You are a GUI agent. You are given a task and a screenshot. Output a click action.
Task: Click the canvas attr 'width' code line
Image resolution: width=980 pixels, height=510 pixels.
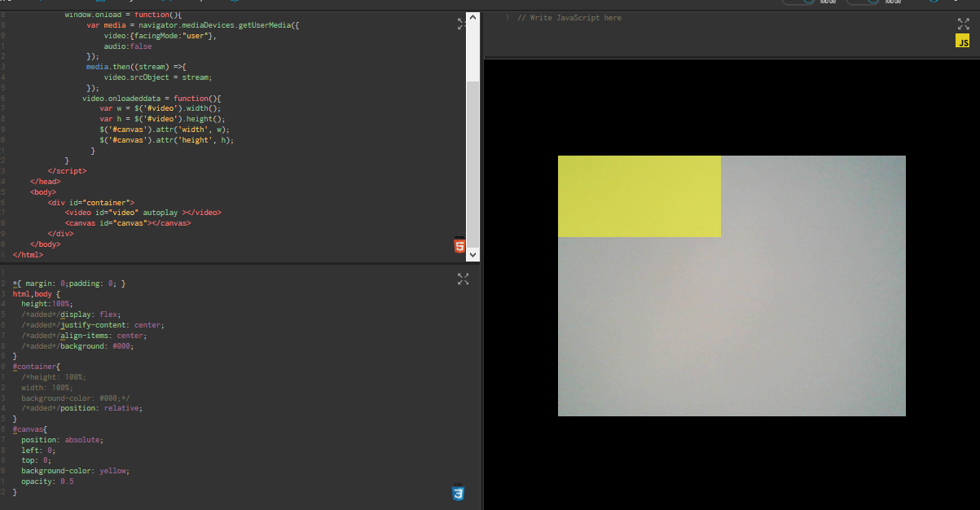[165, 130]
